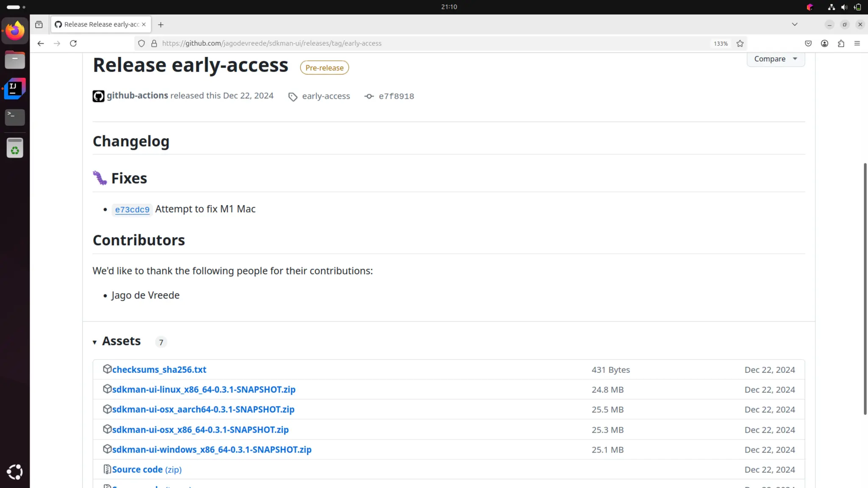Screen dimensions: 868x488
Task: Open commit e73cdc9 link
Action: (x=132, y=210)
